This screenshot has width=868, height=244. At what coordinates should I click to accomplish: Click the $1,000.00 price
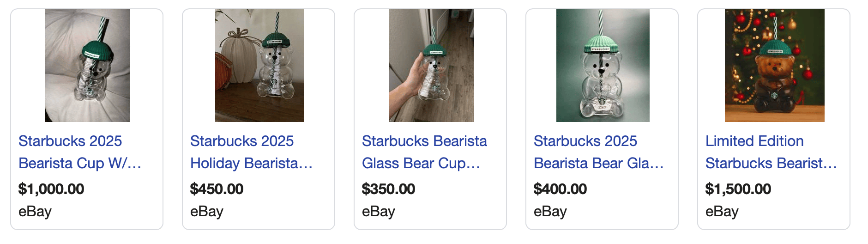51,189
